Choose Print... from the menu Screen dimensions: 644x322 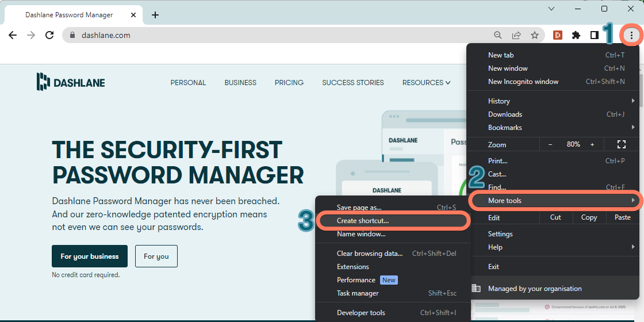click(553, 161)
